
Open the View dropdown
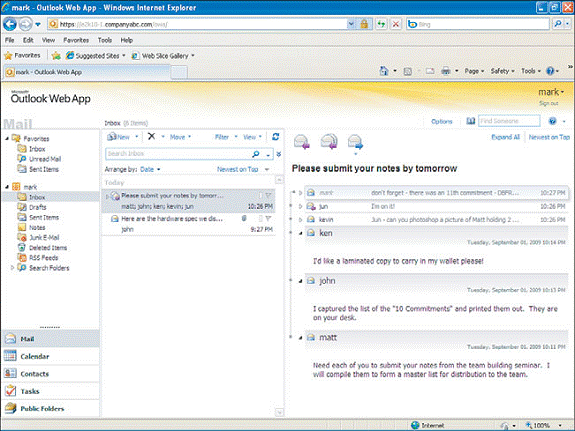(252, 137)
